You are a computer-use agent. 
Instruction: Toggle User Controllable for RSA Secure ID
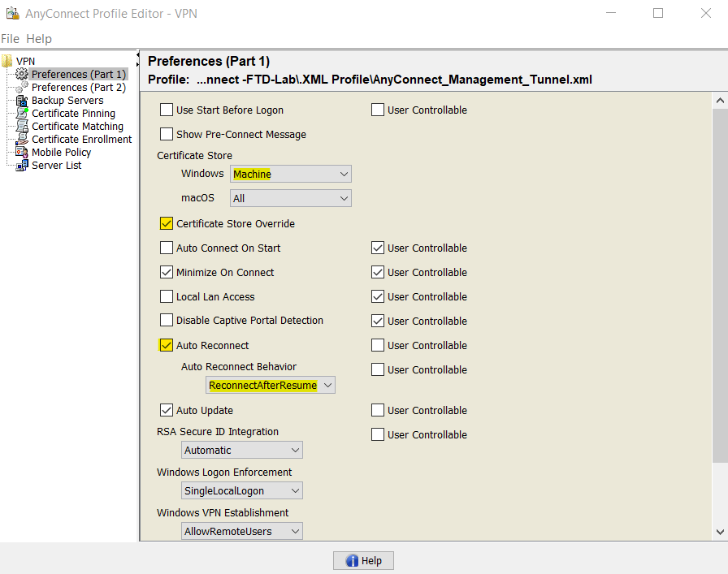tap(378, 435)
